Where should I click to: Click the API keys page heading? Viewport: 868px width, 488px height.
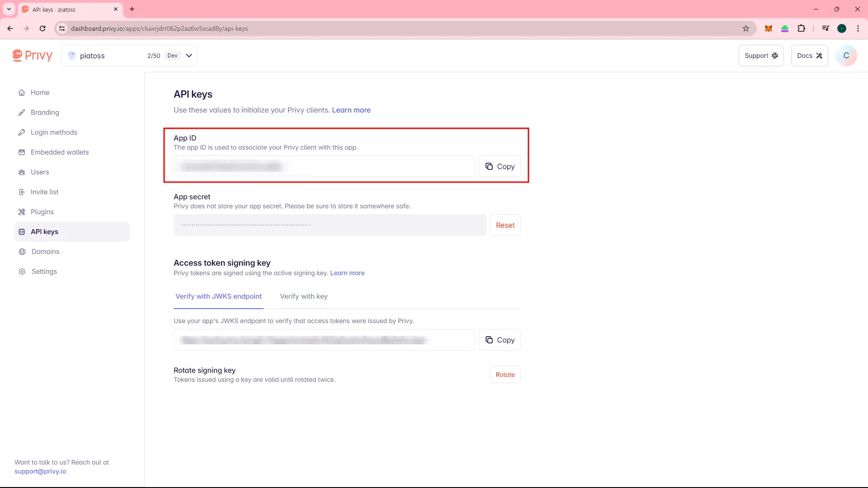[193, 94]
